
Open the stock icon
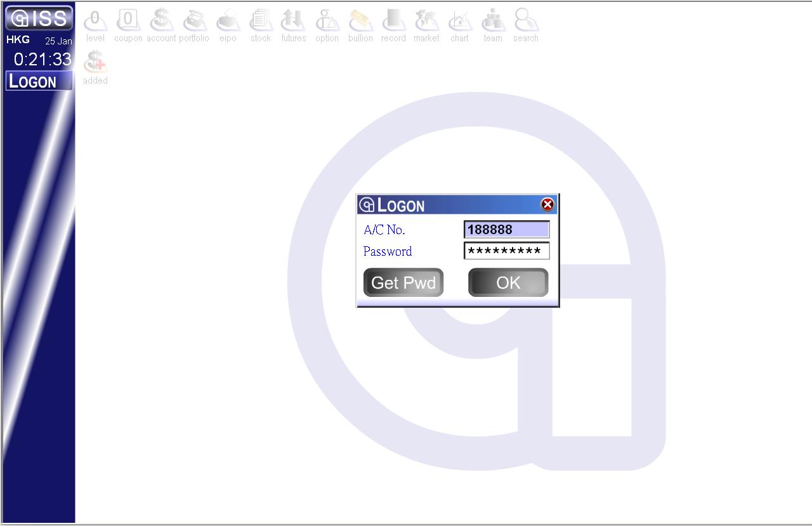pos(261,22)
